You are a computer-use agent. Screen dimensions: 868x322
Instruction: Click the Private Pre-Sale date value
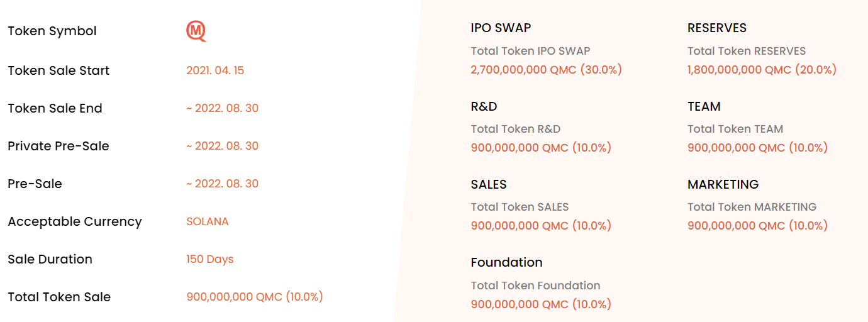[222, 146]
